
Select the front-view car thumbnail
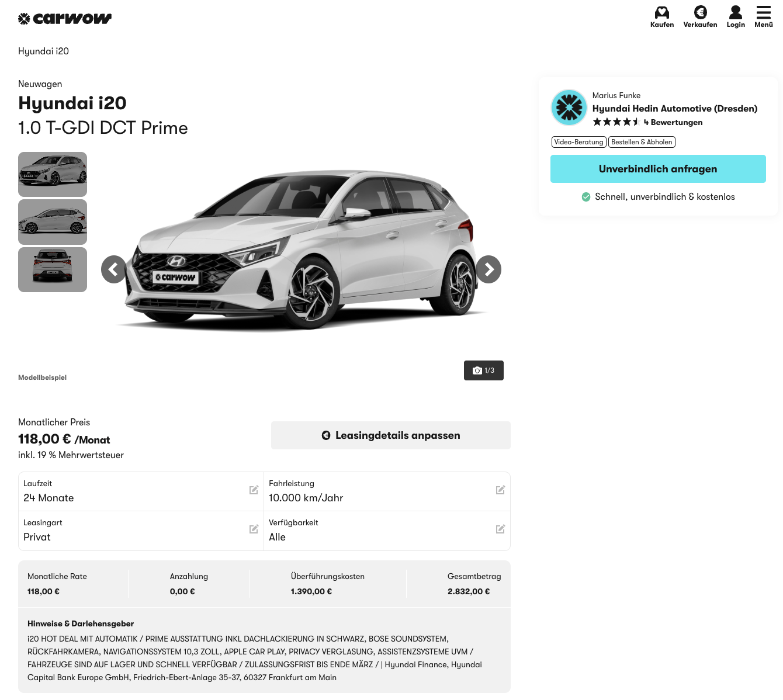click(53, 174)
